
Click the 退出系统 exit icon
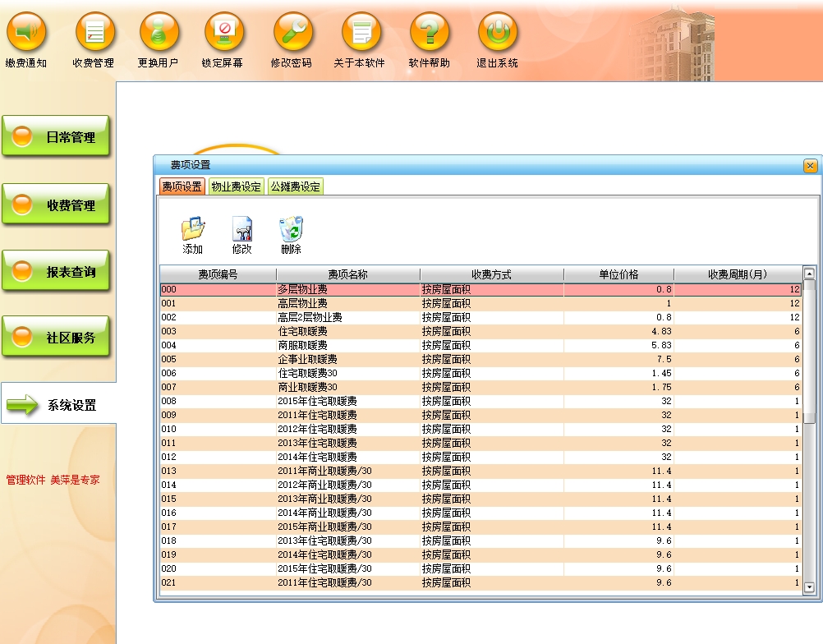click(498, 33)
